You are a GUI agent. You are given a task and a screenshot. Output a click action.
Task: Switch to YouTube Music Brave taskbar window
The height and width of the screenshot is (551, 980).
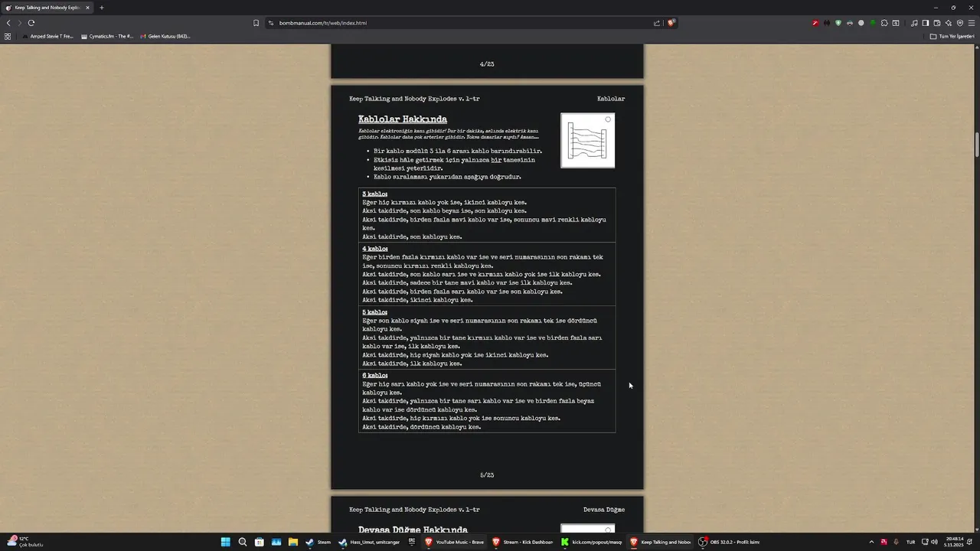pyautogui.click(x=455, y=542)
